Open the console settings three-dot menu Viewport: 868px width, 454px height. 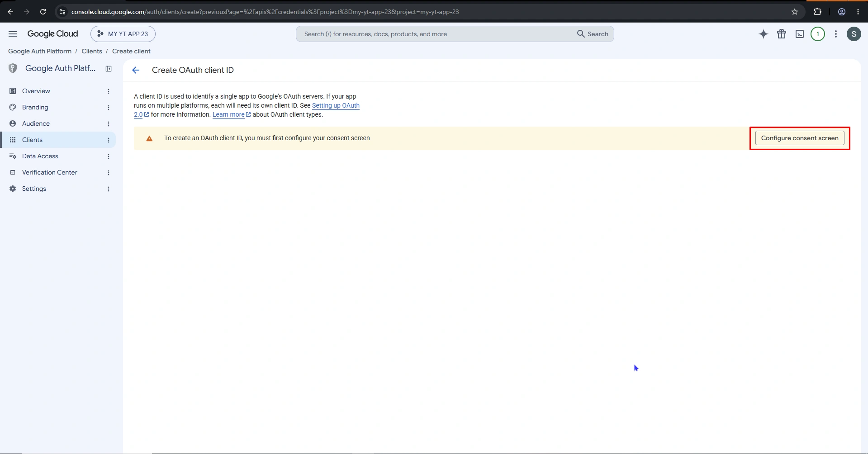click(836, 34)
